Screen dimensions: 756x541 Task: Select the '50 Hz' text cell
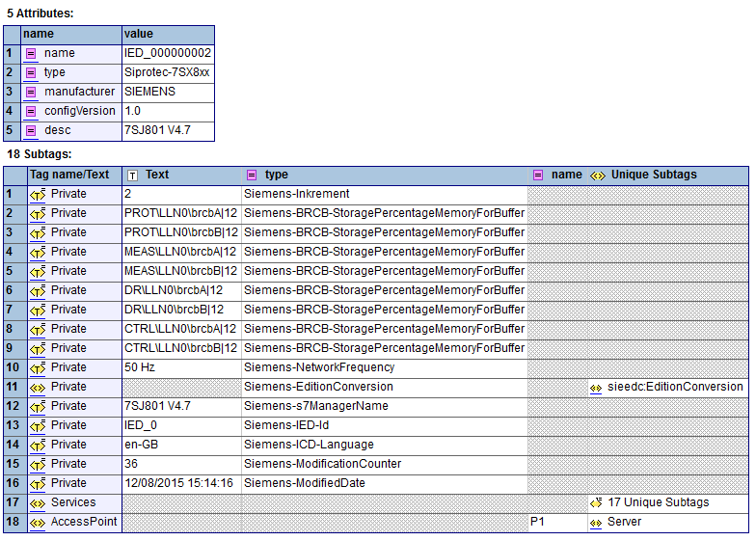coord(181,368)
